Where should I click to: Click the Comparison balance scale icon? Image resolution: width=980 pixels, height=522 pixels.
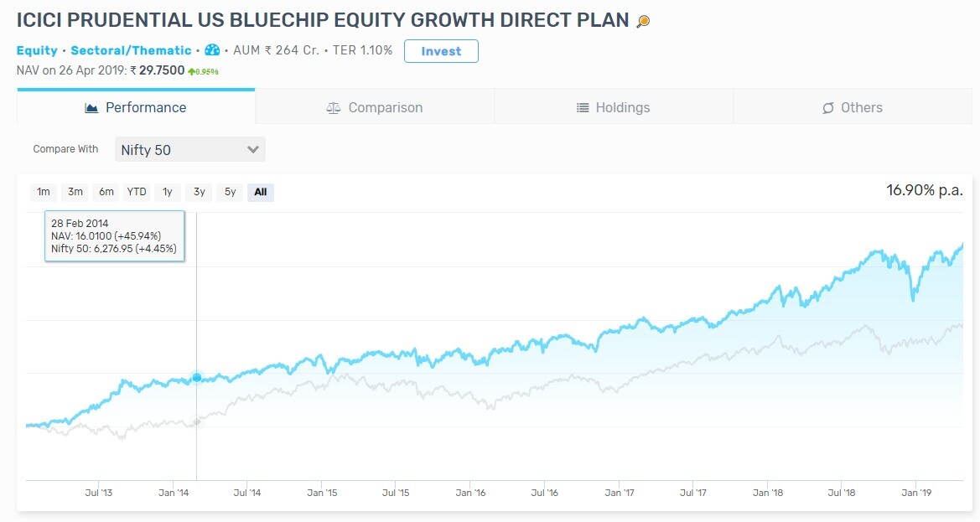click(333, 108)
